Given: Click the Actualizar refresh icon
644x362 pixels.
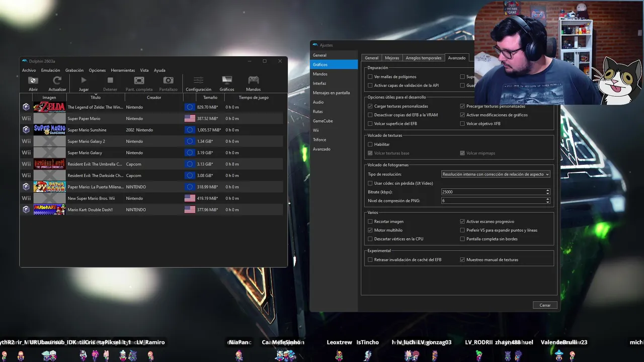Looking at the screenshot, I should point(57,80).
